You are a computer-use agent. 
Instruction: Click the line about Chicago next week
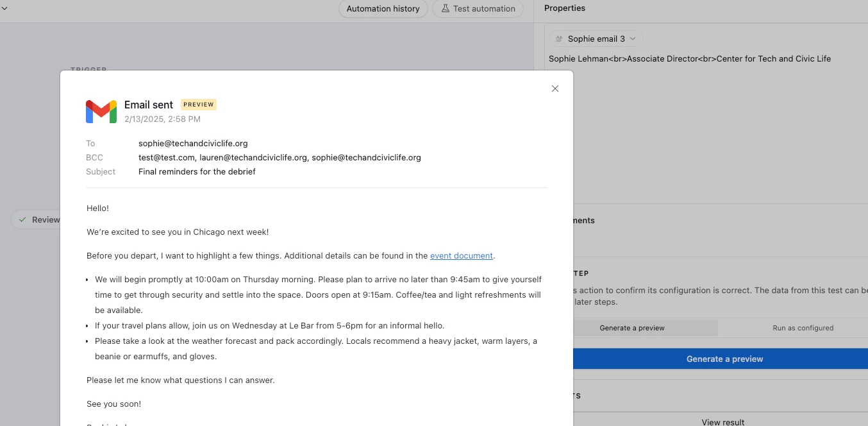click(178, 232)
